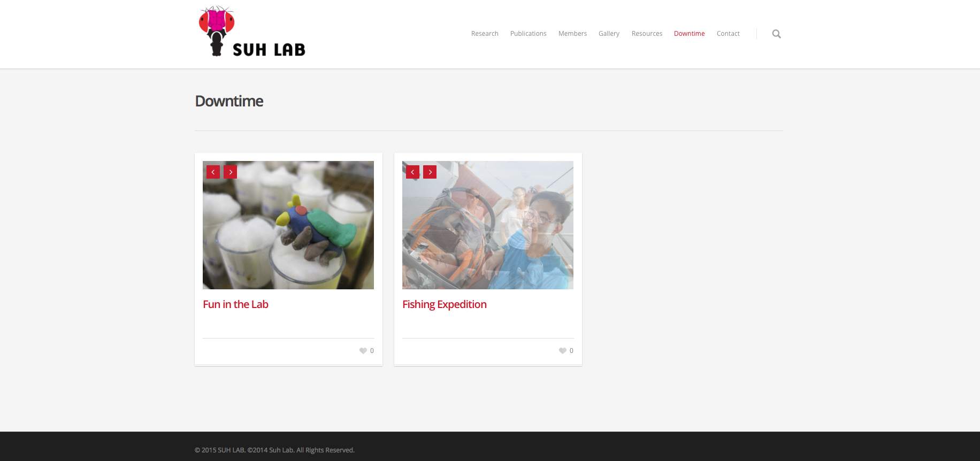Open the Members page
Screen dimensions: 980x461
(x=572, y=34)
